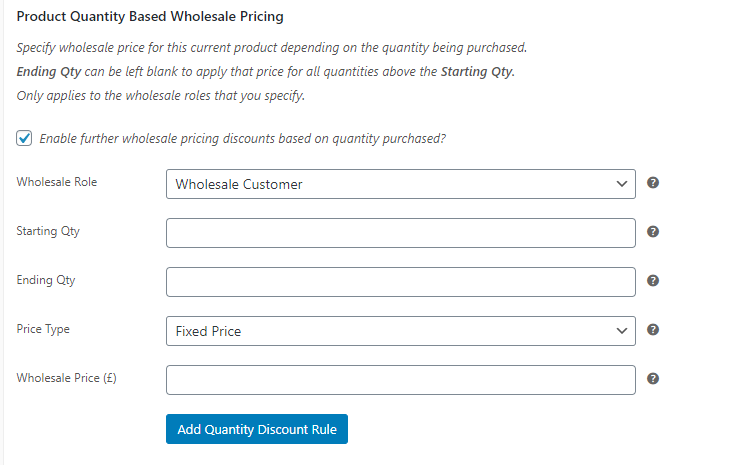740x465 pixels.
Task: Select the Wholesale Price (£) input field
Action: click(x=400, y=380)
